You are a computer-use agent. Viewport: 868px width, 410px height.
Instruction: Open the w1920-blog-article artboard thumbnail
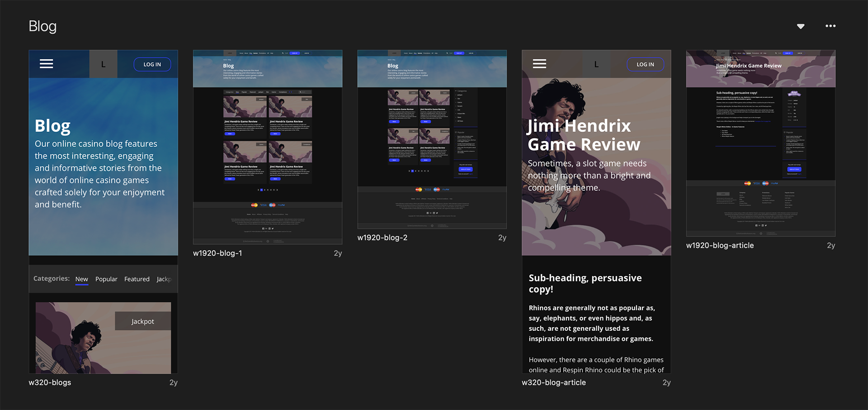761,143
